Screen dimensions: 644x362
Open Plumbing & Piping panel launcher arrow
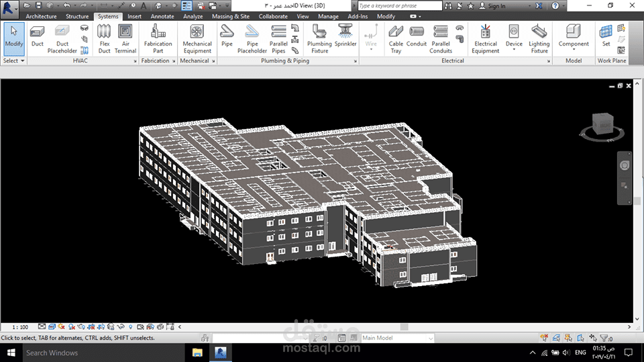[356, 61]
